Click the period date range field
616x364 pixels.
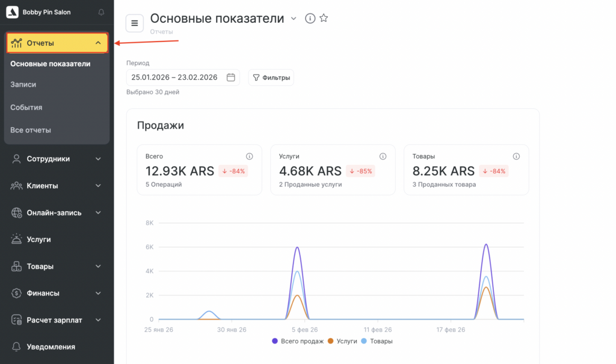(x=174, y=78)
